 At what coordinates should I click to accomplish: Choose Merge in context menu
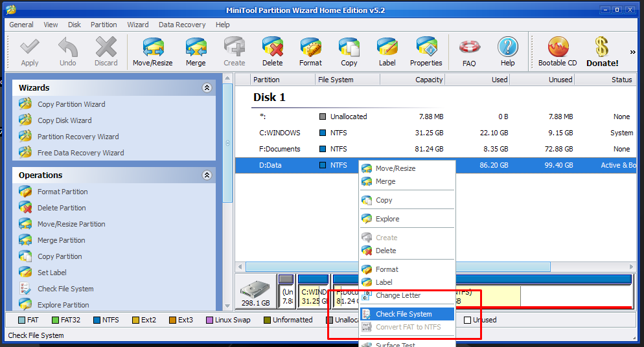click(408, 181)
